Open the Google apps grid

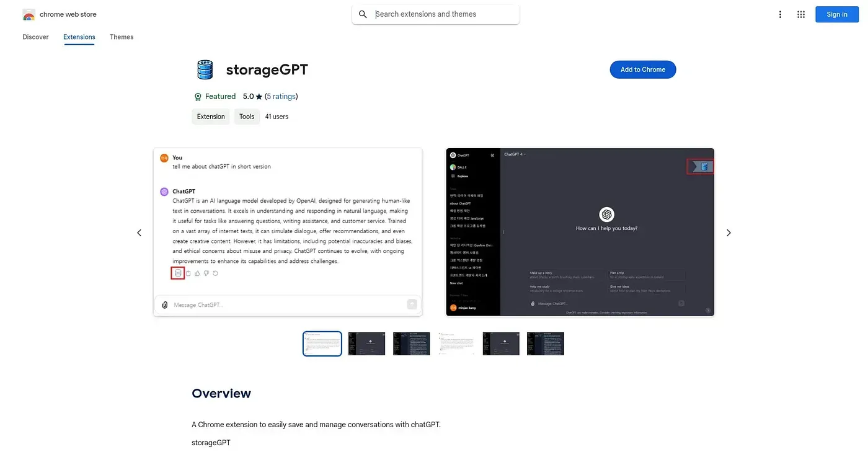[801, 14]
